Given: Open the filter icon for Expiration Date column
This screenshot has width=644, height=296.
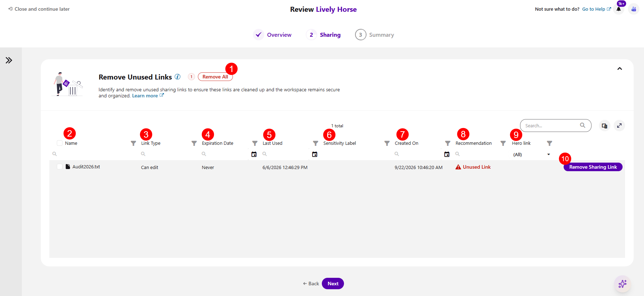Looking at the screenshot, I should coord(255,143).
